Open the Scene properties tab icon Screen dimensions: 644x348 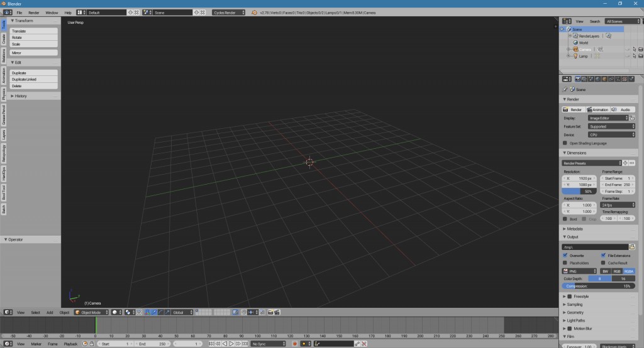pyautogui.click(x=591, y=79)
